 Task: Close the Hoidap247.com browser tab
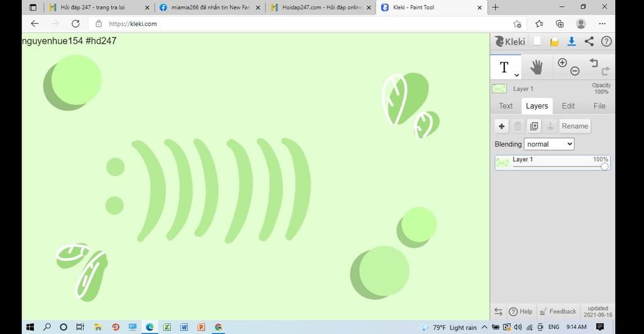click(369, 8)
